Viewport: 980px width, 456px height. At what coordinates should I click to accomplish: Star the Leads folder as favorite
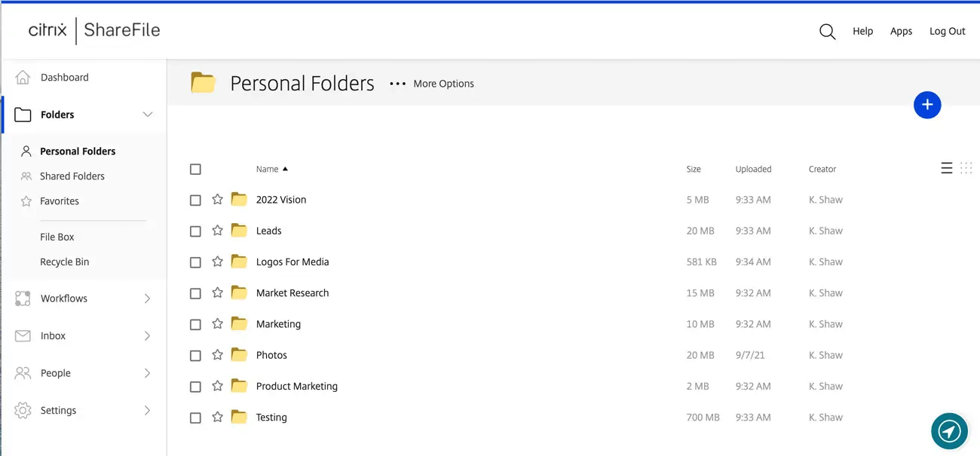point(217,231)
